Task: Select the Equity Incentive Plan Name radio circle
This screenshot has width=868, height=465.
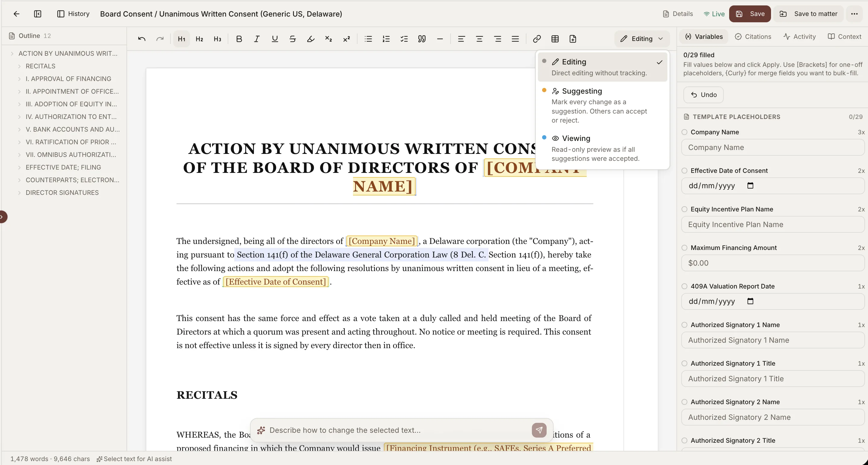Action: [x=684, y=209]
